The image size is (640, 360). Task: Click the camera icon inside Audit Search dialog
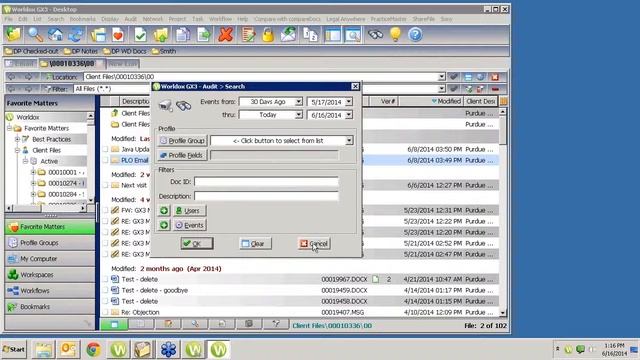pos(165,106)
